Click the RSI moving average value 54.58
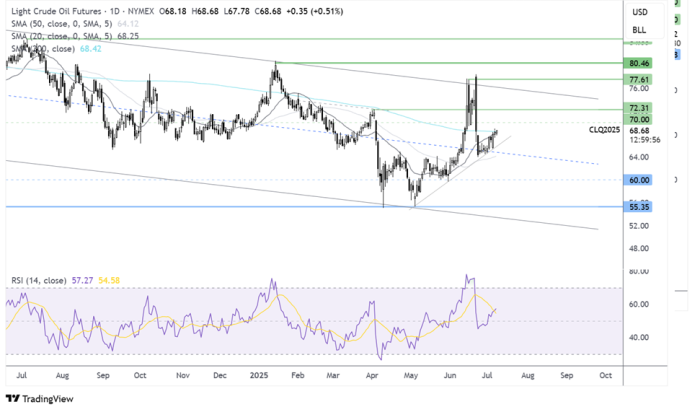Screen dimensions: 700x407 coord(109,280)
